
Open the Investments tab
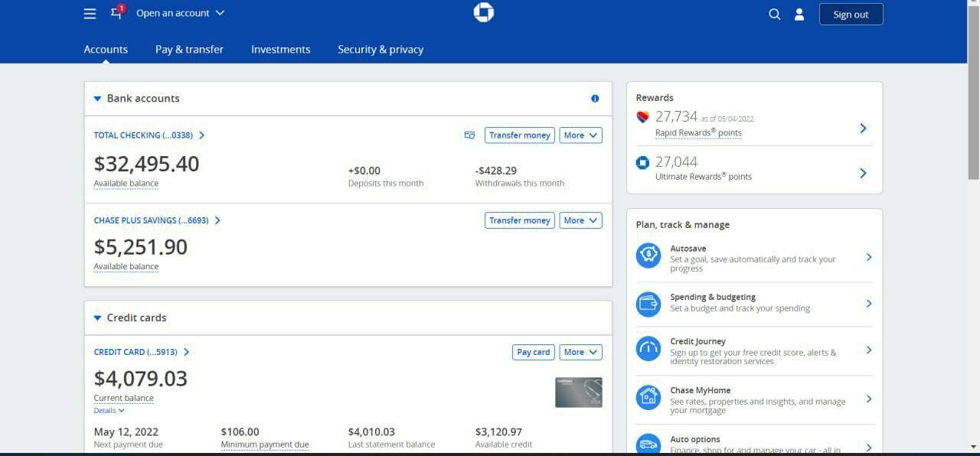[x=280, y=50]
